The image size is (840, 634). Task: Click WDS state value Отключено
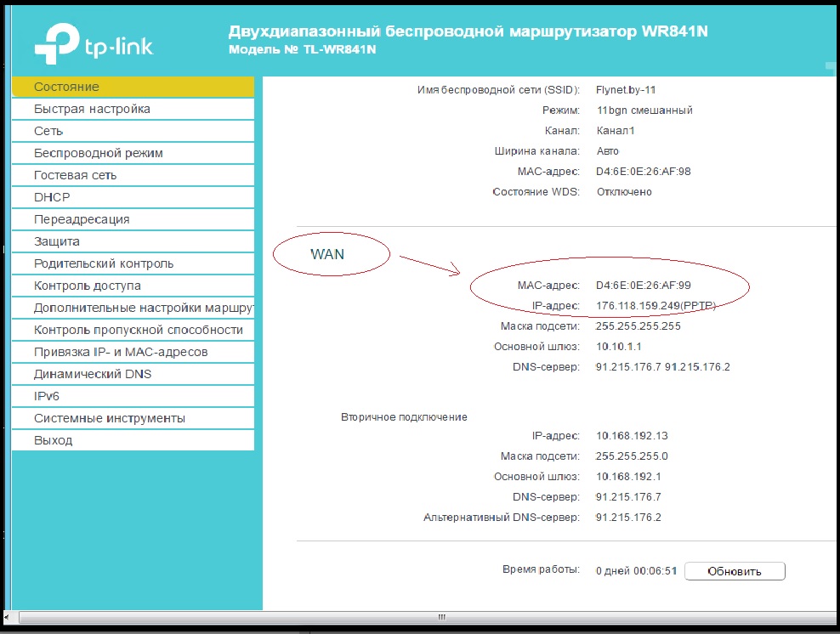click(624, 192)
